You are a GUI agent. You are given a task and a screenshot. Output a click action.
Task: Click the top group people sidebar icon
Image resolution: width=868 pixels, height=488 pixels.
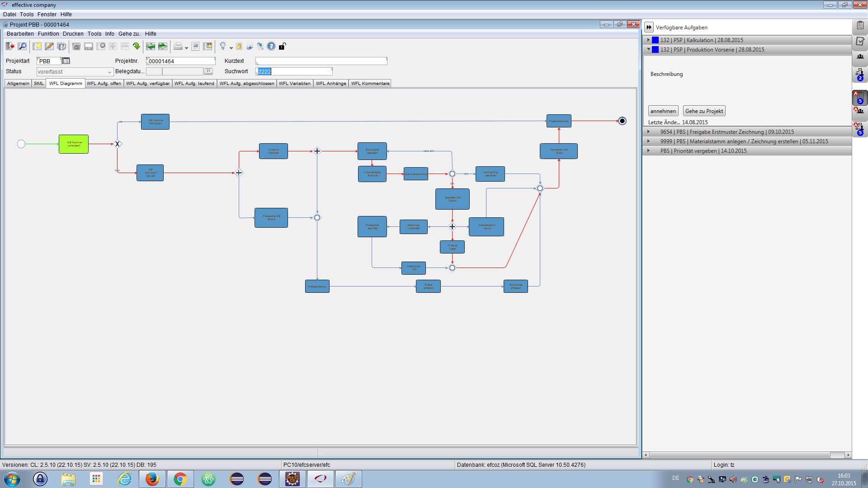[x=860, y=57]
